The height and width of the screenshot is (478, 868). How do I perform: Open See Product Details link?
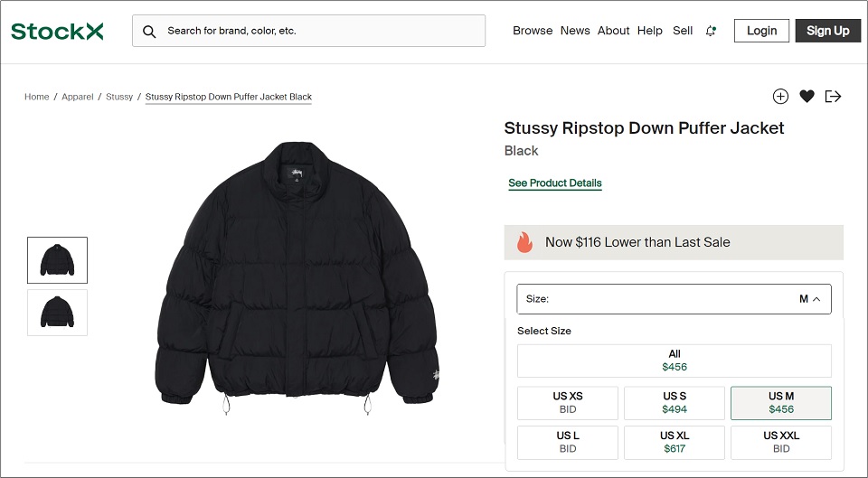coord(554,183)
